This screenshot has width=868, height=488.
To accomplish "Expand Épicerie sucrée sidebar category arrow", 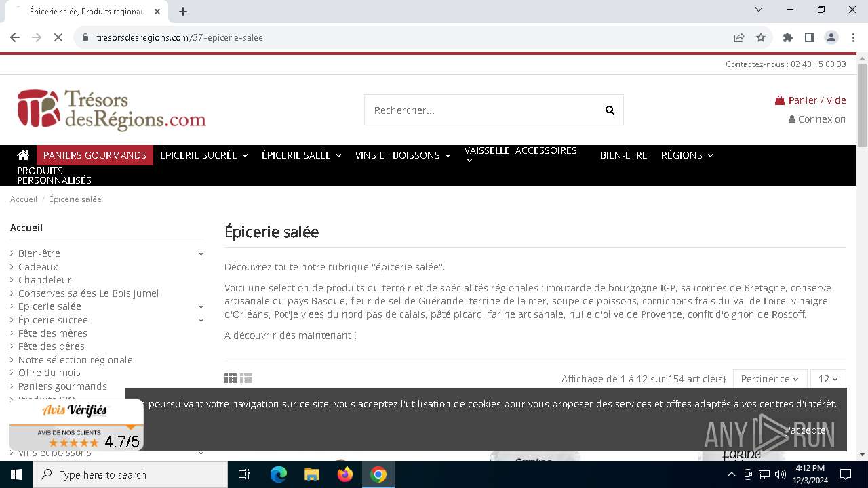I will (x=201, y=320).
